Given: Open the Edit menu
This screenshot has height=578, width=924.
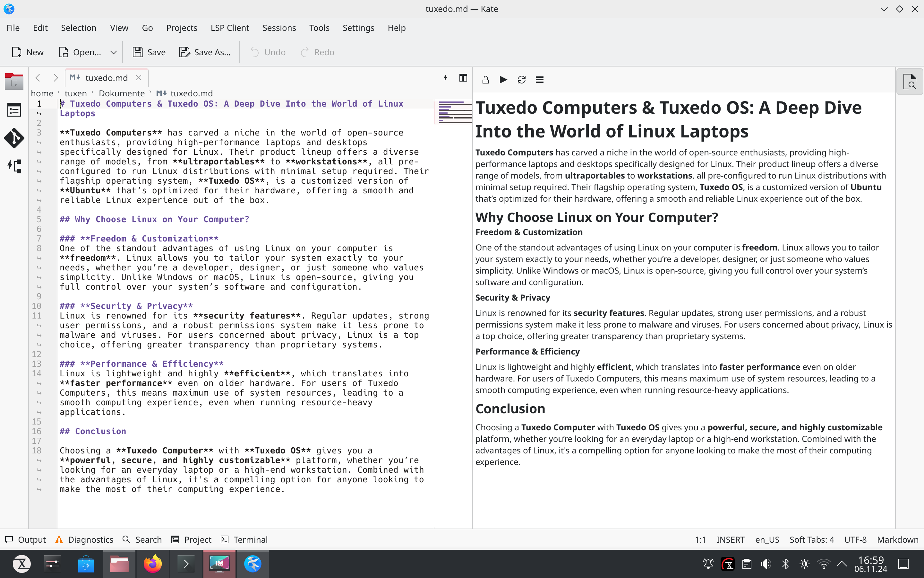Looking at the screenshot, I should [40, 28].
